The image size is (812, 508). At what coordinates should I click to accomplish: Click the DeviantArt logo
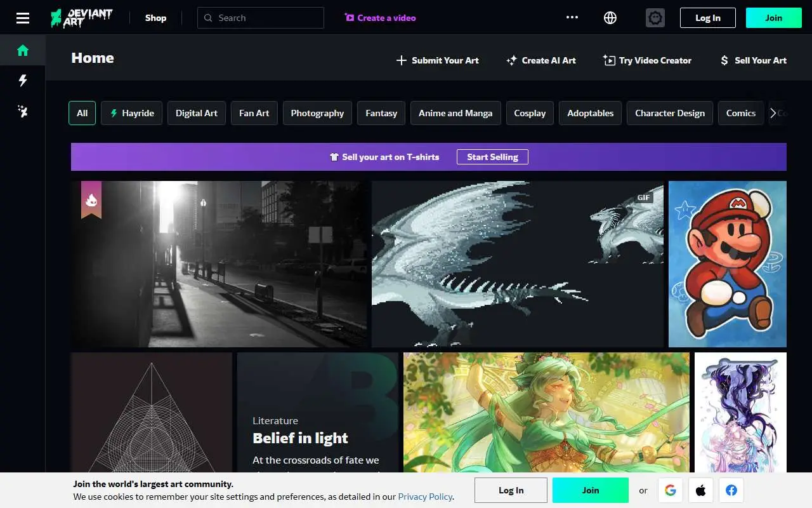coord(82,18)
